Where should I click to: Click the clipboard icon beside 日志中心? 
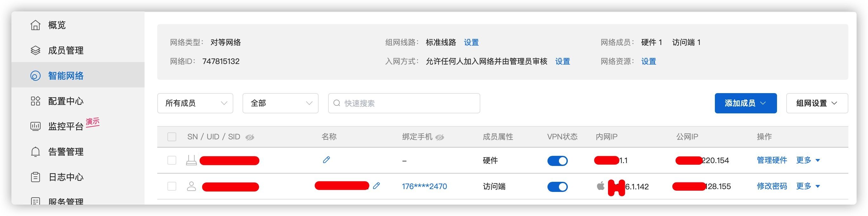click(36, 177)
